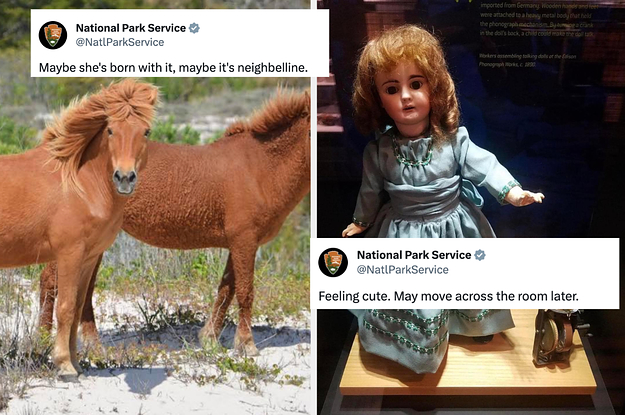Select the National Park Service name on horse tweet

pos(131,28)
